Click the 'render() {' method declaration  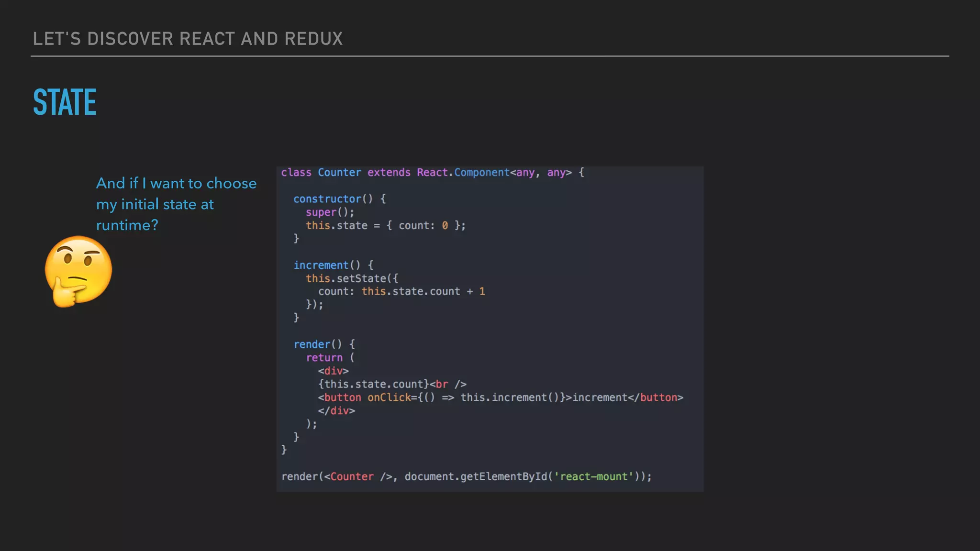pos(324,344)
